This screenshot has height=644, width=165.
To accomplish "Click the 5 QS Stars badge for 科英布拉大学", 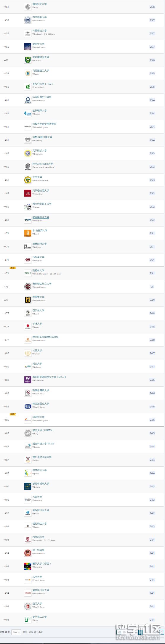I will 49,34.
